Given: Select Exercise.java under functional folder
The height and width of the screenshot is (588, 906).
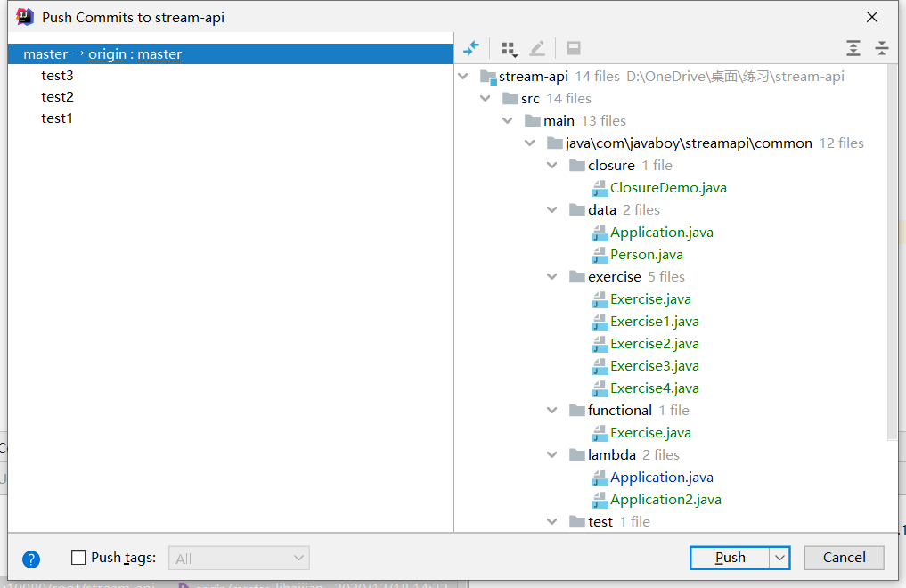Looking at the screenshot, I should tap(650, 433).
